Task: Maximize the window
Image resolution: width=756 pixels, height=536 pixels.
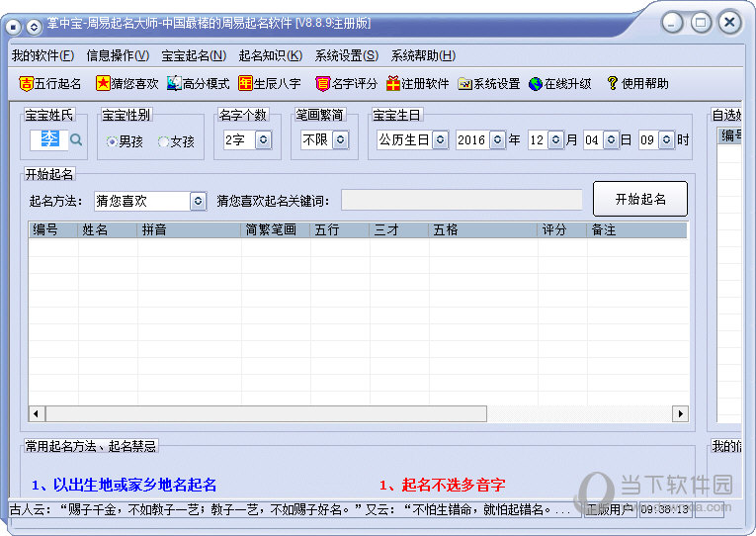Action: click(701, 23)
